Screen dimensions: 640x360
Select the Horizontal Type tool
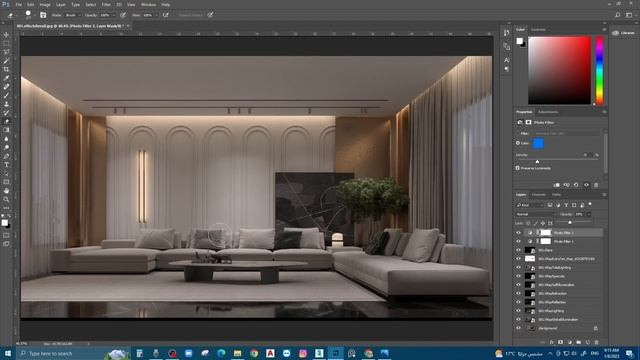pos(7,164)
